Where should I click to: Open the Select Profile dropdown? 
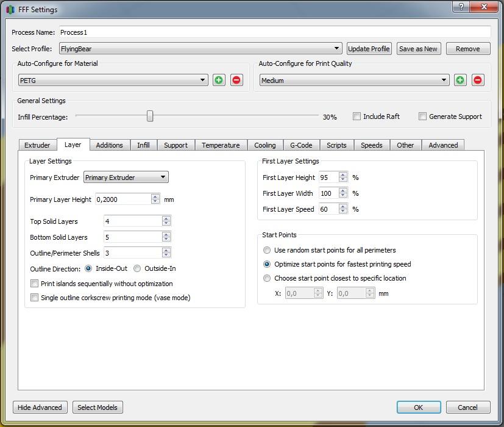(337, 49)
